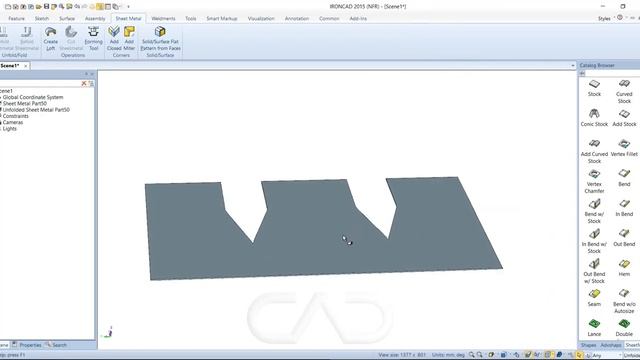640x360 pixels.
Task: Open the Styles dropdown
Action: 606,18
